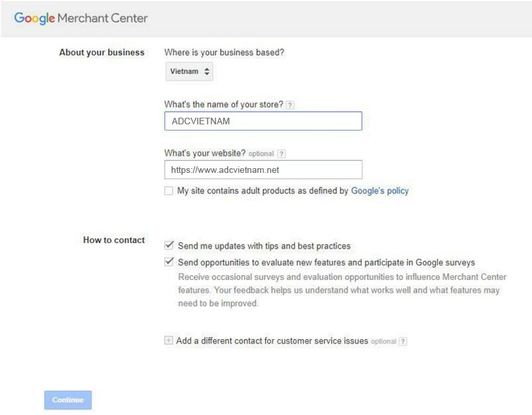
Task: Click the "About your business" heading
Action: [102, 53]
